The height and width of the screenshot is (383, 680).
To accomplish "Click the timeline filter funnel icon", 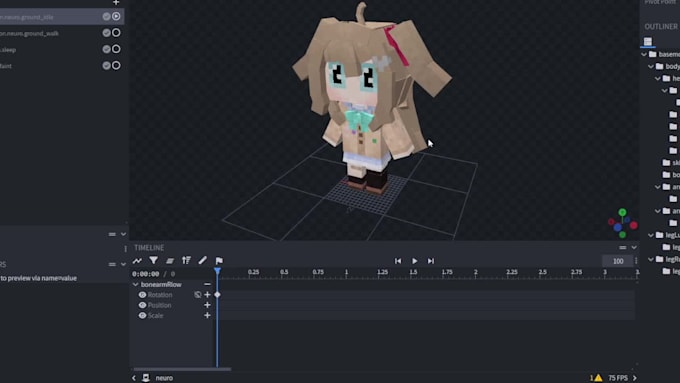I will pos(154,260).
